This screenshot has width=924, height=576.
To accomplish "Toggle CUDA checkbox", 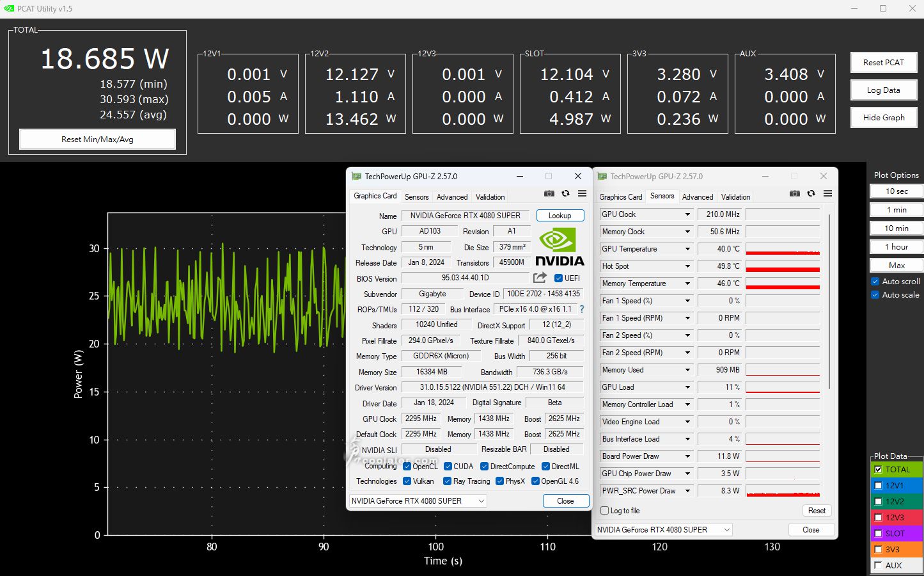I will click(448, 466).
